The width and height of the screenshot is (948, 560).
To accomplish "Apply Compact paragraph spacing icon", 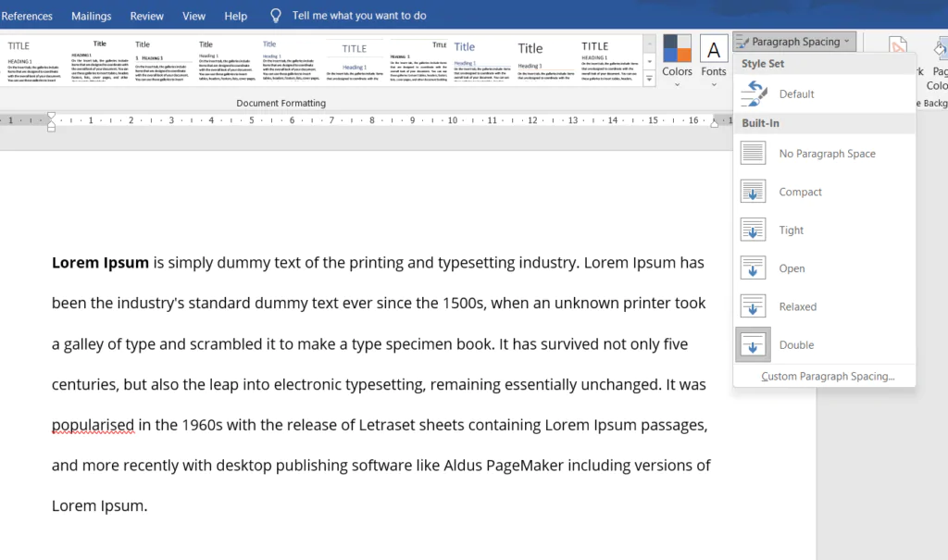I will pyautogui.click(x=753, y=192).
